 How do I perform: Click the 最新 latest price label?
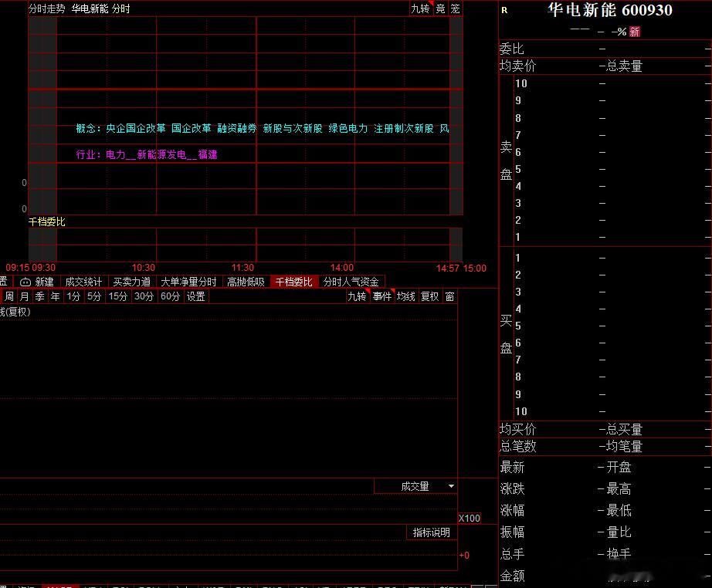point(512,467)
